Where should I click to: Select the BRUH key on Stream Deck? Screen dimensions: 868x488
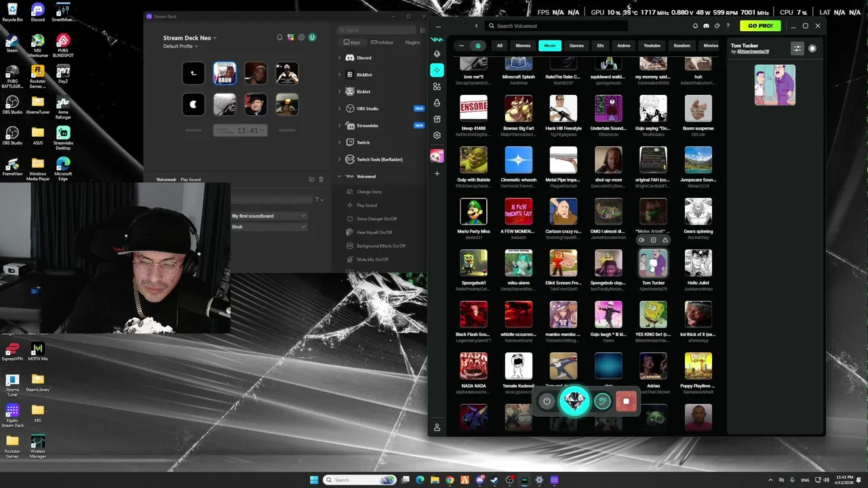[x=224, y=73]
